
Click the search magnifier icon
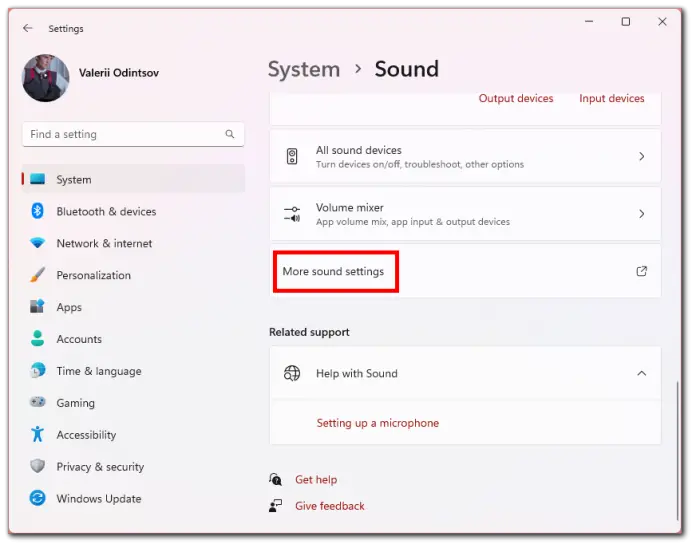tap(229, 134)
